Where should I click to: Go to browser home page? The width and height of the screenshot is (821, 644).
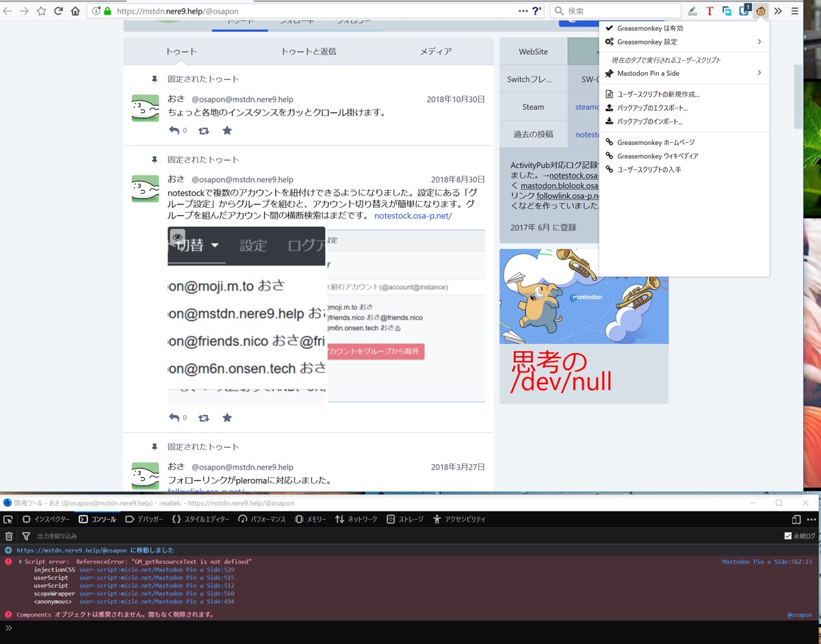[75, 11]
